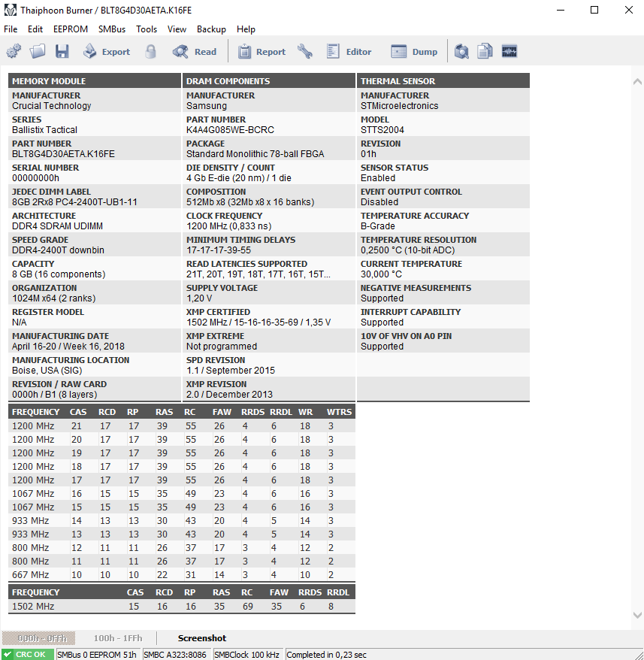Click the Export toolbar button
The height and width of the screenshot is (660, 644).
107,51
